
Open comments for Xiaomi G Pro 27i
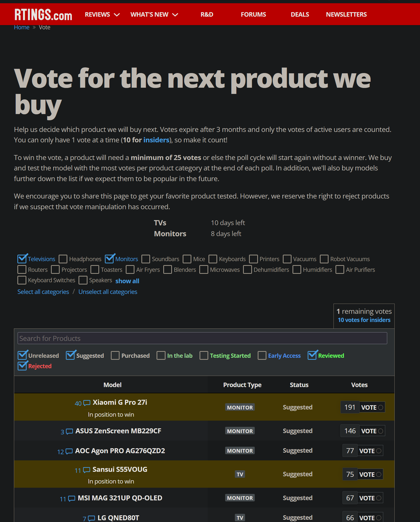tap(87, 403)
